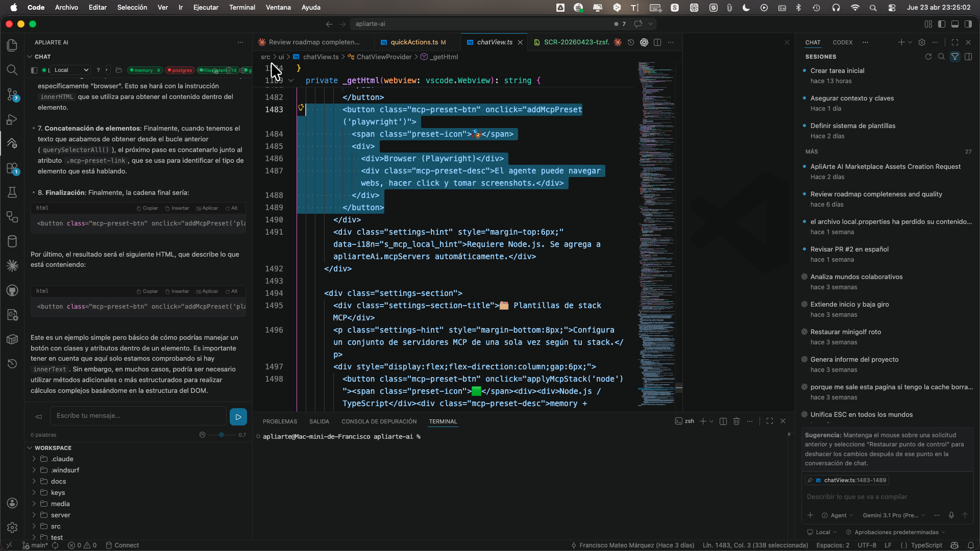This screenshot has height=551, width=980.
Task: Open the 'Crear tarea inicial' session
Action: [837, 70]
